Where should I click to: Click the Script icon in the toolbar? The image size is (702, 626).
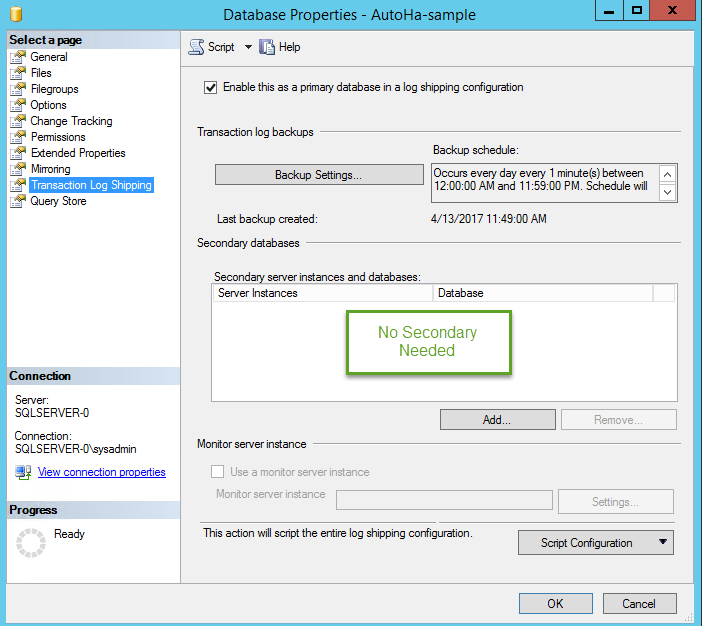click(196, 47)
